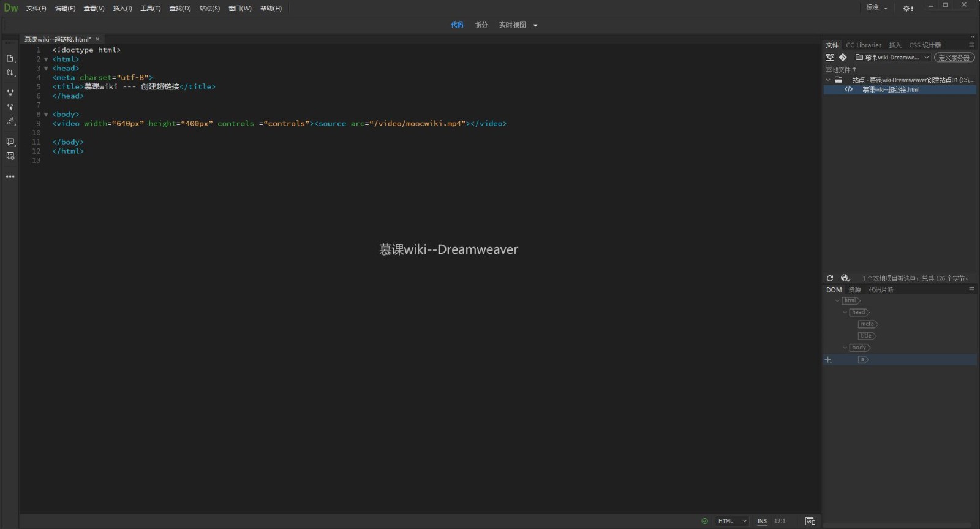Click the Refresh icon in Files panel

830,278
